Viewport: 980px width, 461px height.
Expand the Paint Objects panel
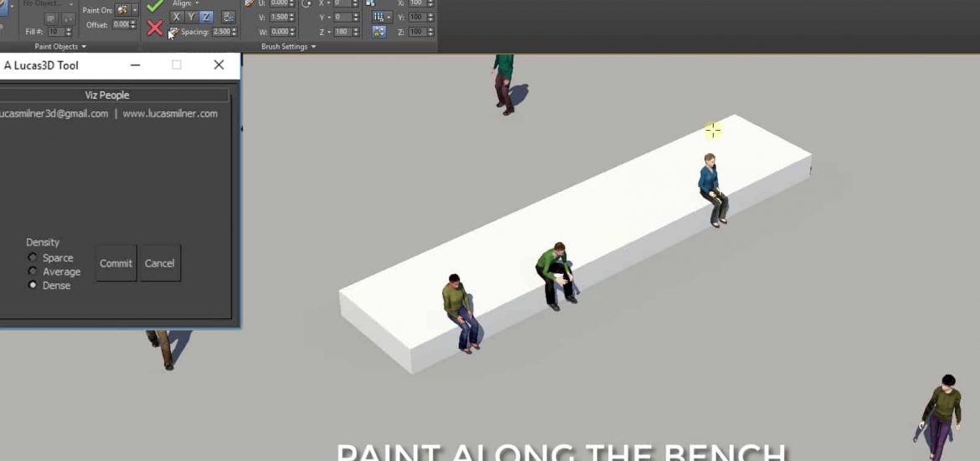point(60,47)
